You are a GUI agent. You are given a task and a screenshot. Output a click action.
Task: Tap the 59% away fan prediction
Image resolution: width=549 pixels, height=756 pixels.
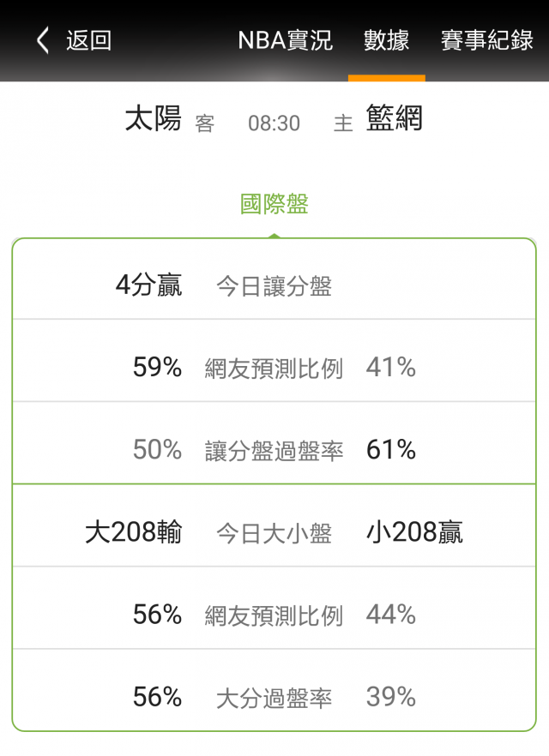click(x=157, y=368)
